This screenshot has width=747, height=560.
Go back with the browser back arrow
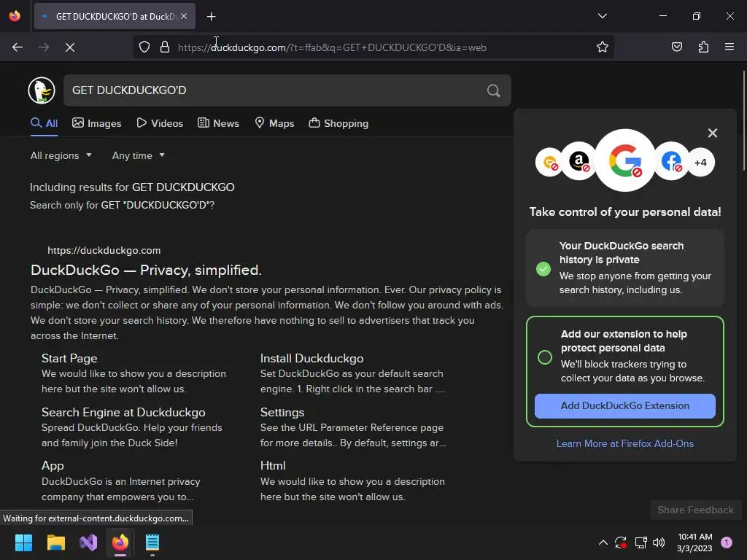coord(18,47)
